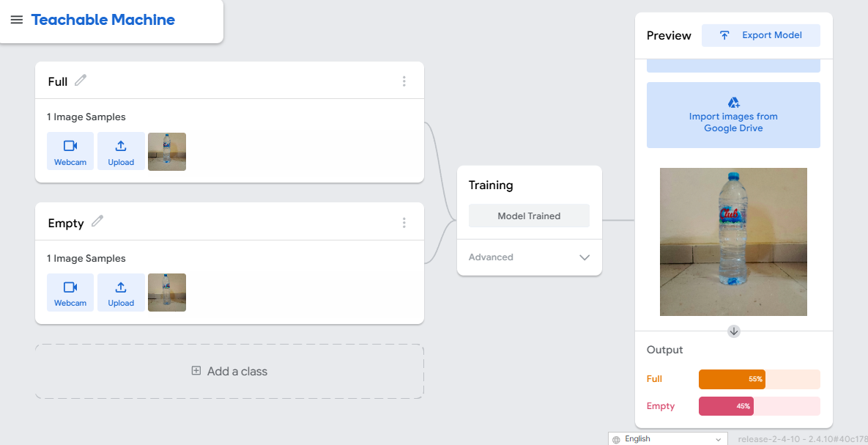Viewport: 868px width, 445px height.
Task: Expand the Advanced training options
Action: tap(529, 257)
